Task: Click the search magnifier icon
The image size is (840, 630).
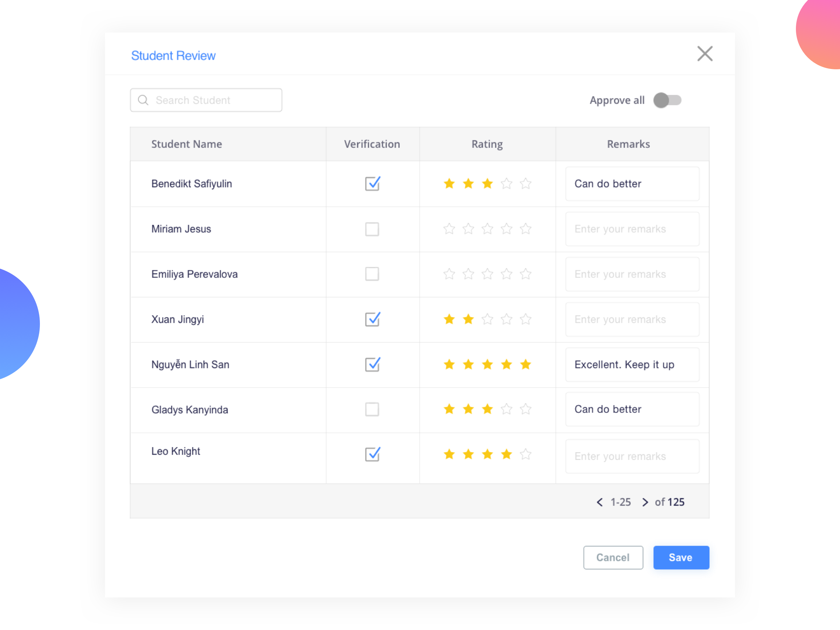Action: (x=143, y=100)
